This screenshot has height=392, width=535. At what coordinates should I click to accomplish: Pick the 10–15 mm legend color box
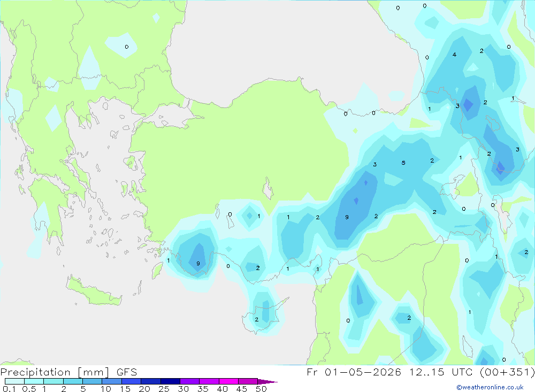pos(112,381)
